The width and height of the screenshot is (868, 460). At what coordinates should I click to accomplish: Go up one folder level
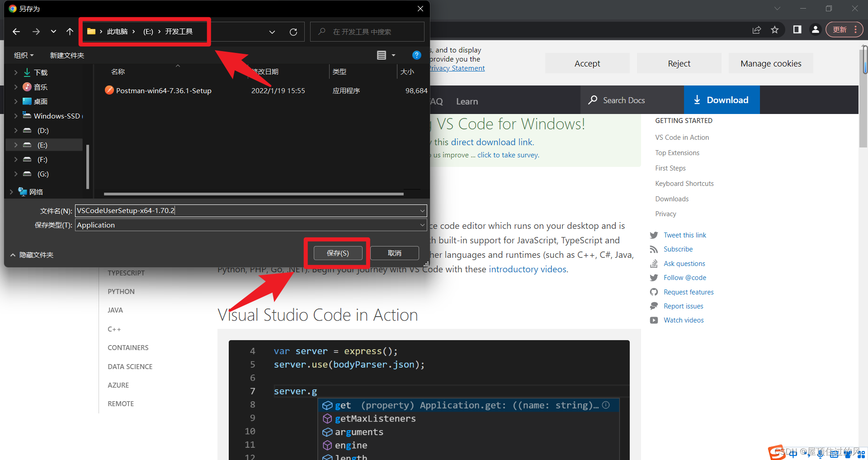(70, 32)
